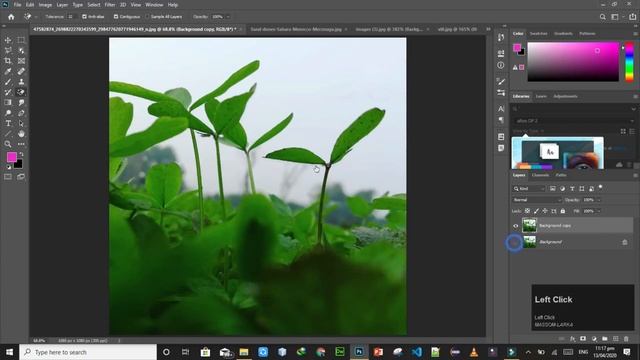Show the Background layer visibility
Screen dimensions: 640x360
coord(515,242)
